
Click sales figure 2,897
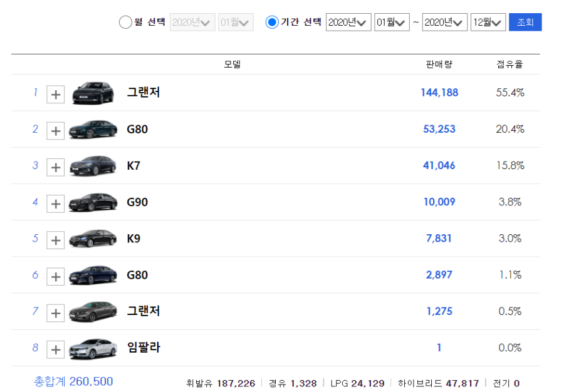tap(439, 275)
